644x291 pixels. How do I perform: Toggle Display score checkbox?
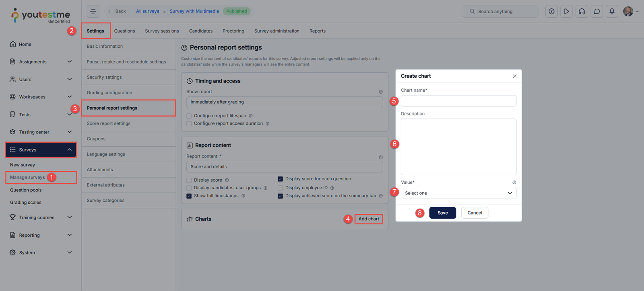click(x=189, y=180)
